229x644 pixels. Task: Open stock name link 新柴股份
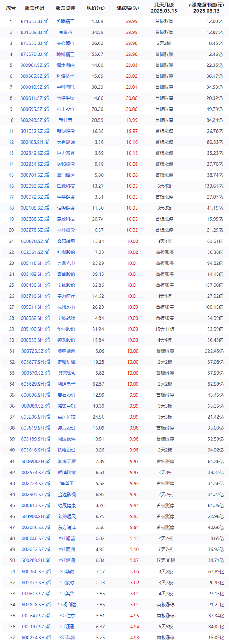click(x=66, y=131)
